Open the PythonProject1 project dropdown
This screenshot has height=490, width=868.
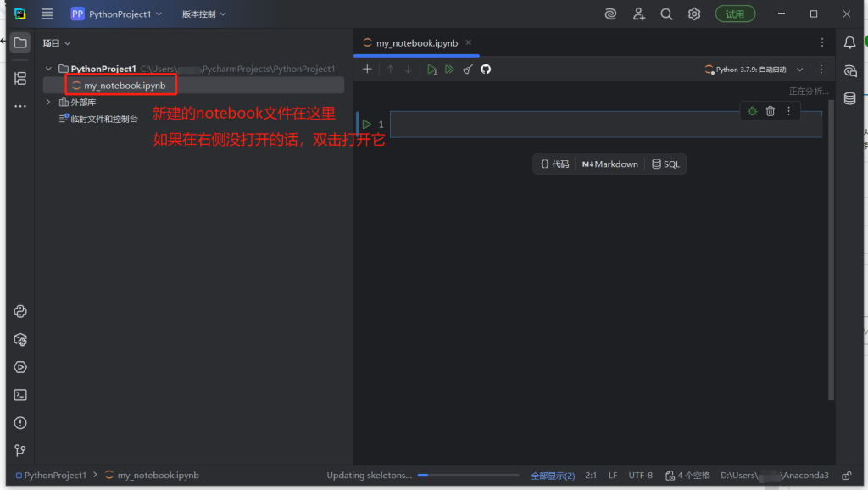[117, 14]
